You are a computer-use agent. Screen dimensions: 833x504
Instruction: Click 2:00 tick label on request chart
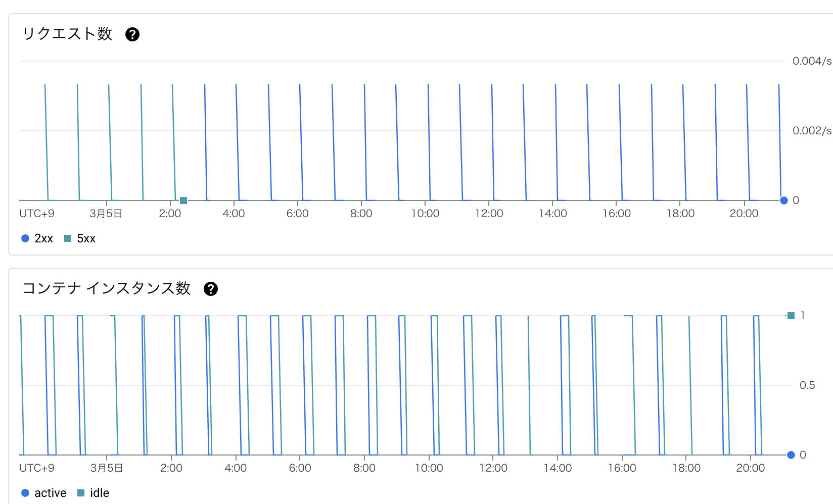tap(170, 214)
